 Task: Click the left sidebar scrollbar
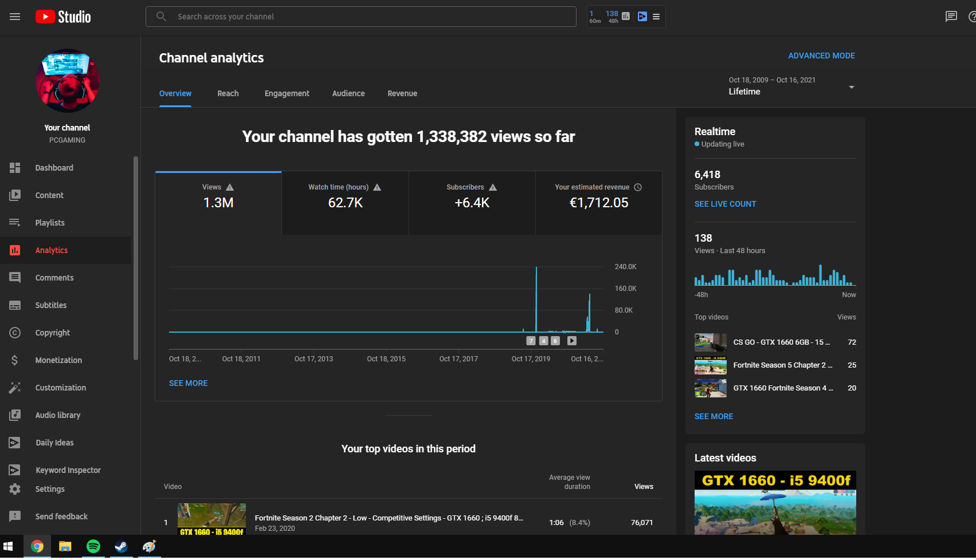(136, 258)
